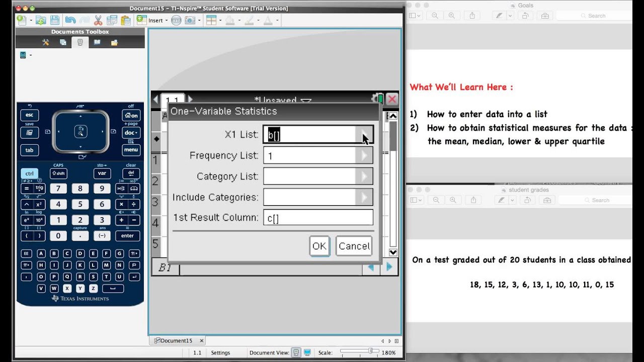
Task: Open the X1 List dropdown arrow
Action: tap(365, 135)
